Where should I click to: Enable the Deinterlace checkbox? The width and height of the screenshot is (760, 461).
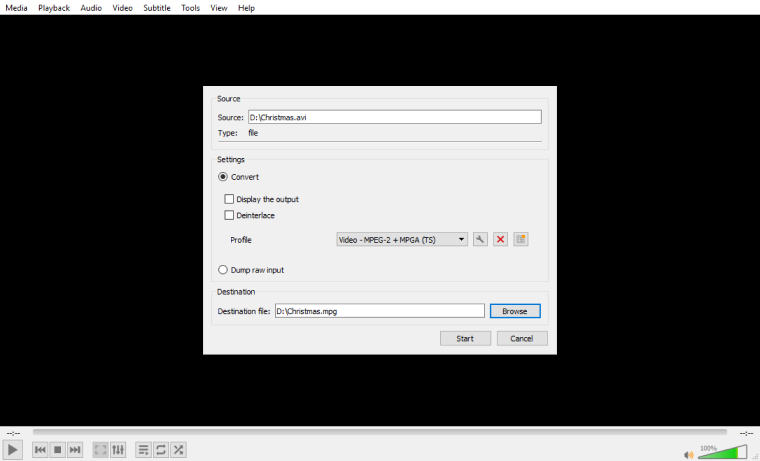pos(229,215)
